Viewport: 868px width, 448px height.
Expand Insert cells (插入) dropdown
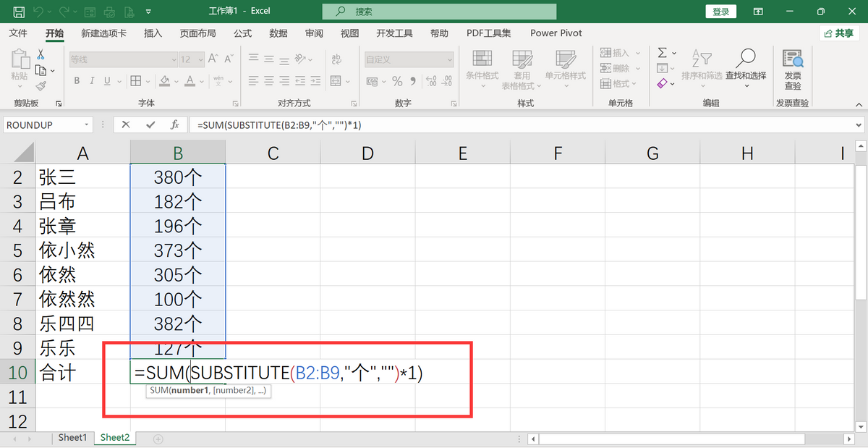tap(638, 53)
